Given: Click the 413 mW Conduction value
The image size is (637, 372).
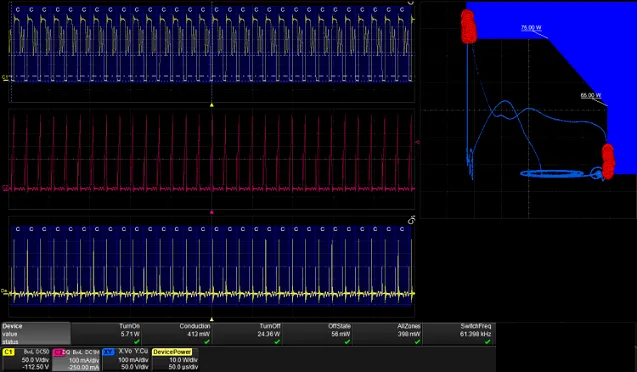Looking at the screenshot, I should click(199, 334).
